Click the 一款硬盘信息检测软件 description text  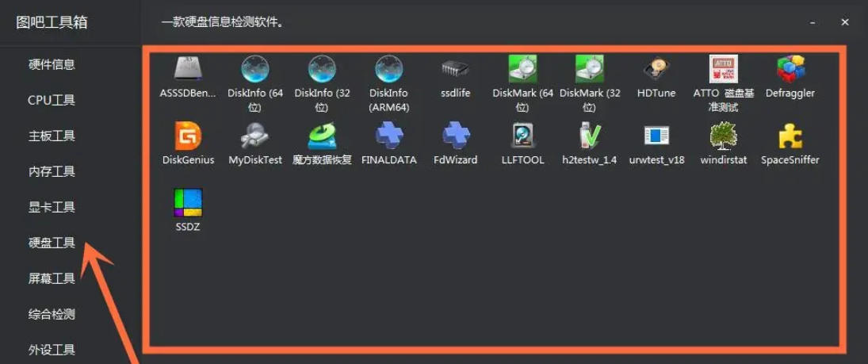click(223, 23)
